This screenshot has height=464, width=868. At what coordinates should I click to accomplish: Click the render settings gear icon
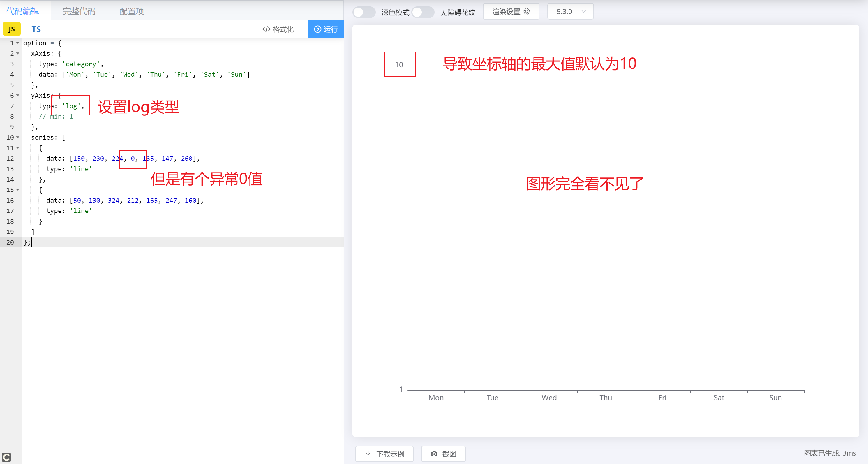(527, 11)
